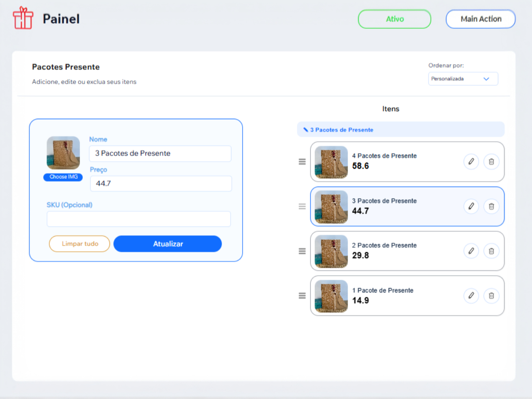Click the gift box logo icon

pos(23,18)
